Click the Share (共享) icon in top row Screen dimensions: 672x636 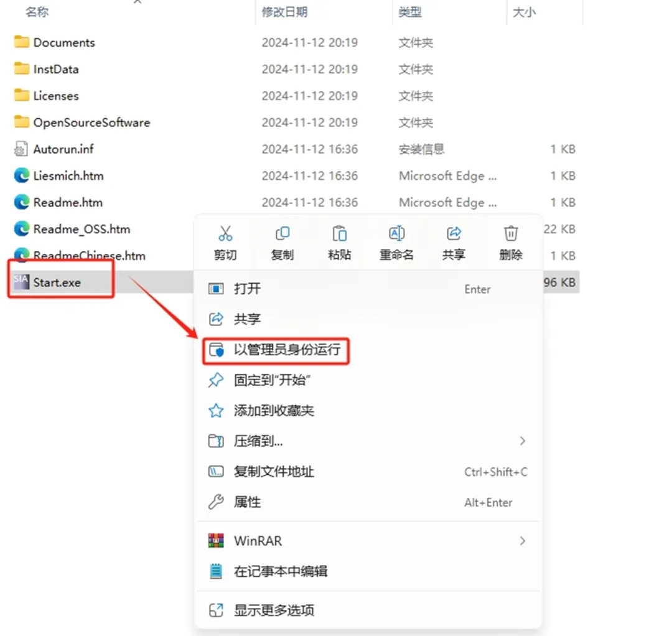point(454,233)
